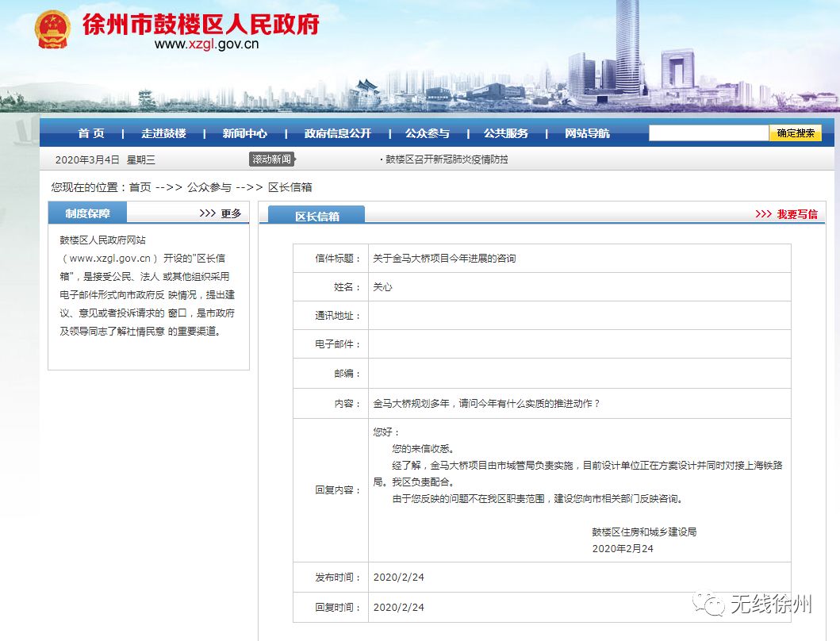Open 网站导航 menu item

tap(587, 133)
